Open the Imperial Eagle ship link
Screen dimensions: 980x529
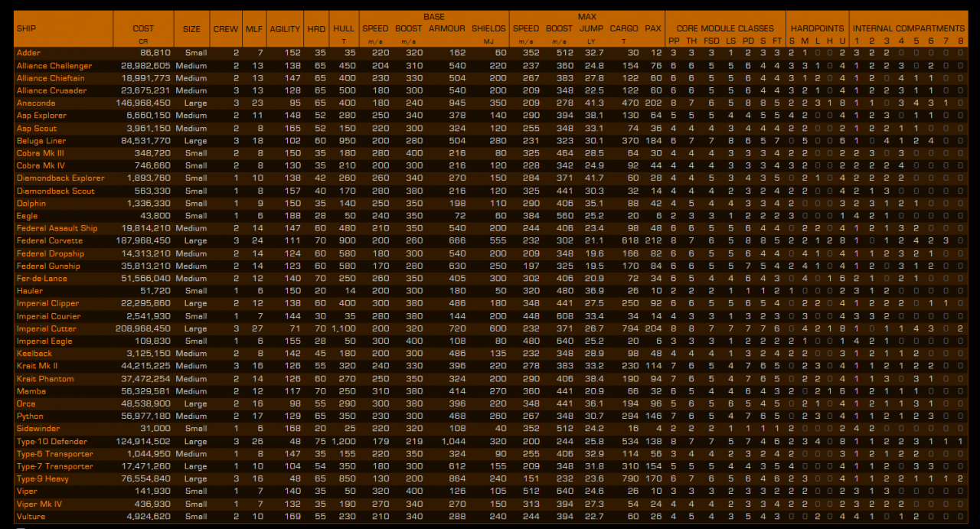pos(44,341)
